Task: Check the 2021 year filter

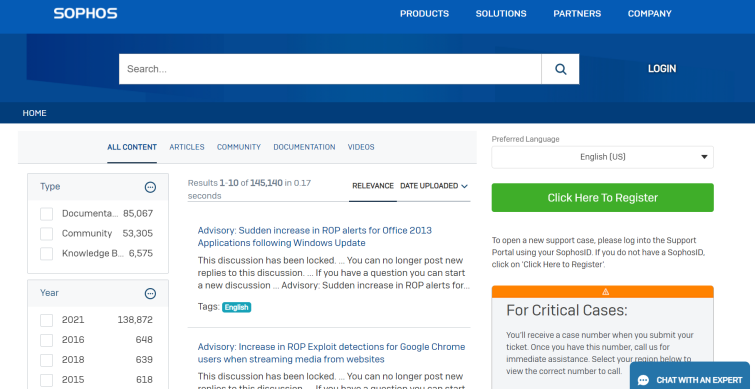Action: coord(46,320)
